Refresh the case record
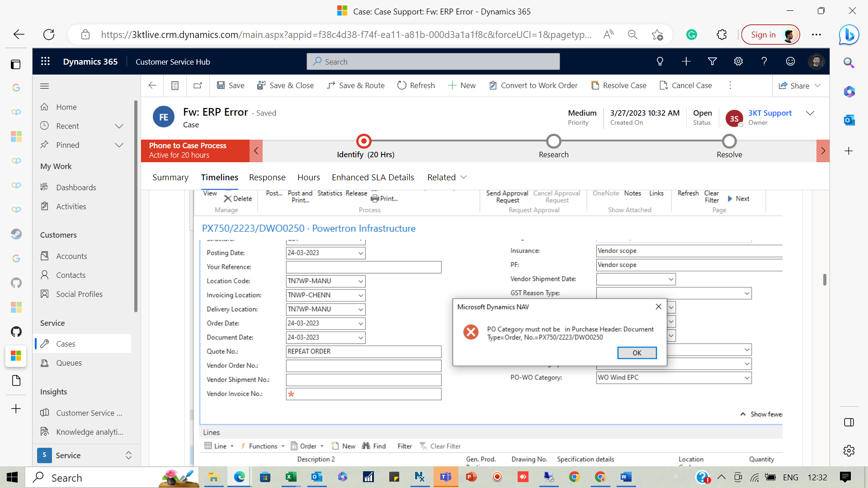Image resolution: width=868 pixels, height=488 pixels. 415,85
